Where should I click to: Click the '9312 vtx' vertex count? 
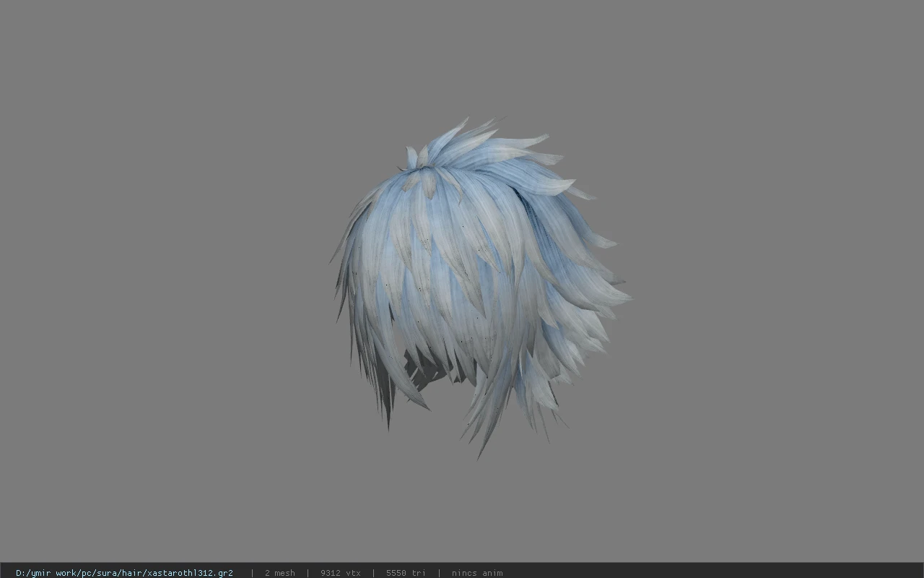[x=341, y=573]
